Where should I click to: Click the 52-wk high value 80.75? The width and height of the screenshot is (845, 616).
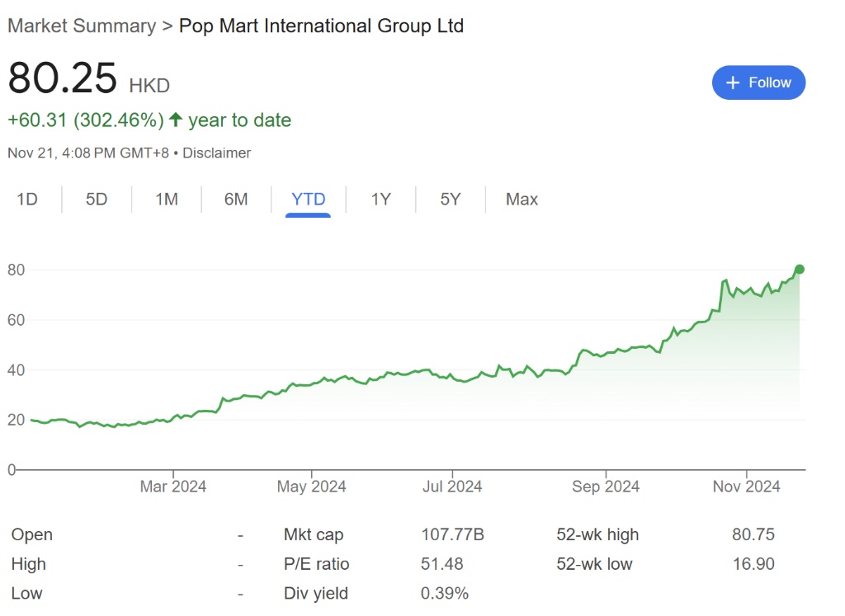pyautogui.click(x=753, y=534)
